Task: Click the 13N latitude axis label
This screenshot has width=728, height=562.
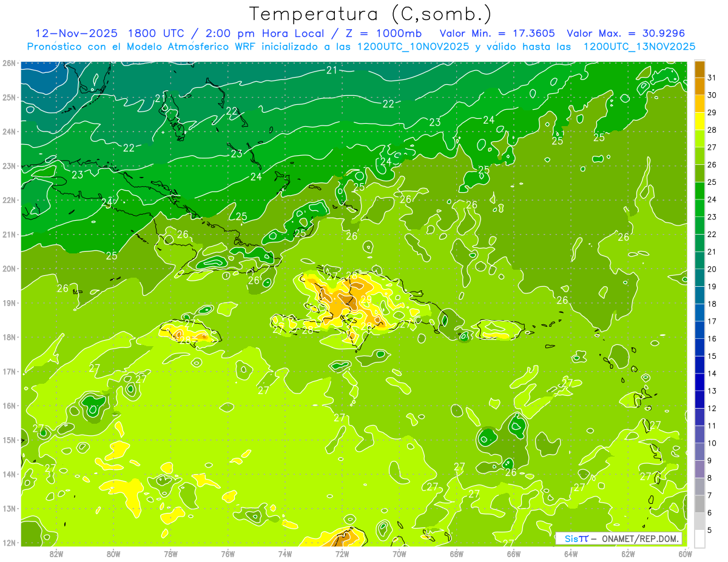Action: click(9, 509)
